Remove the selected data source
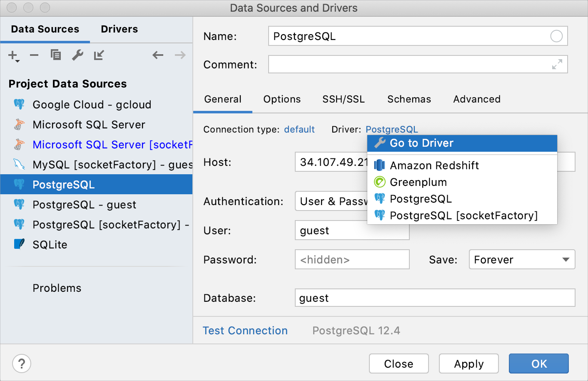588x381 pixels. coord(34,55)
